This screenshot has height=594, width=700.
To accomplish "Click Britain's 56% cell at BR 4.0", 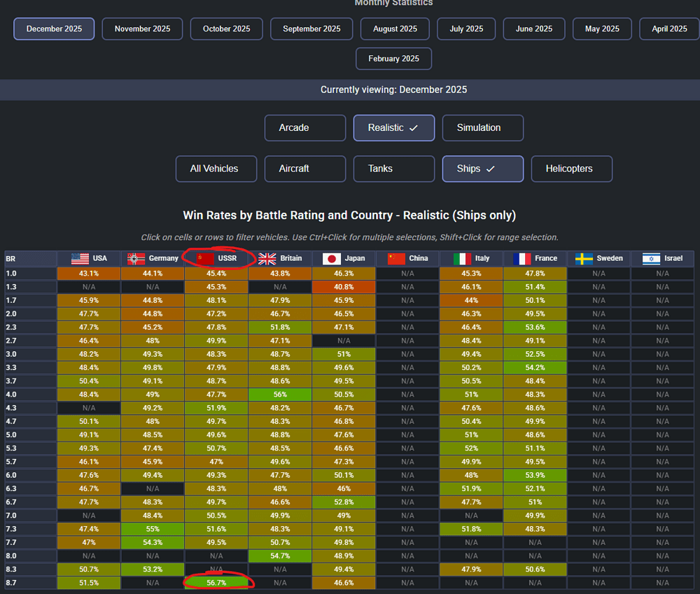I will coord(280,395).
